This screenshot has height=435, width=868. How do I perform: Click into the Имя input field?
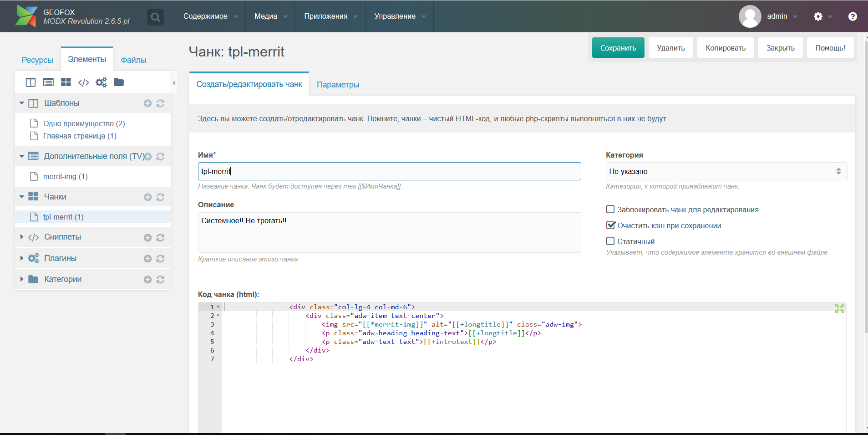[x=390, y=171]
